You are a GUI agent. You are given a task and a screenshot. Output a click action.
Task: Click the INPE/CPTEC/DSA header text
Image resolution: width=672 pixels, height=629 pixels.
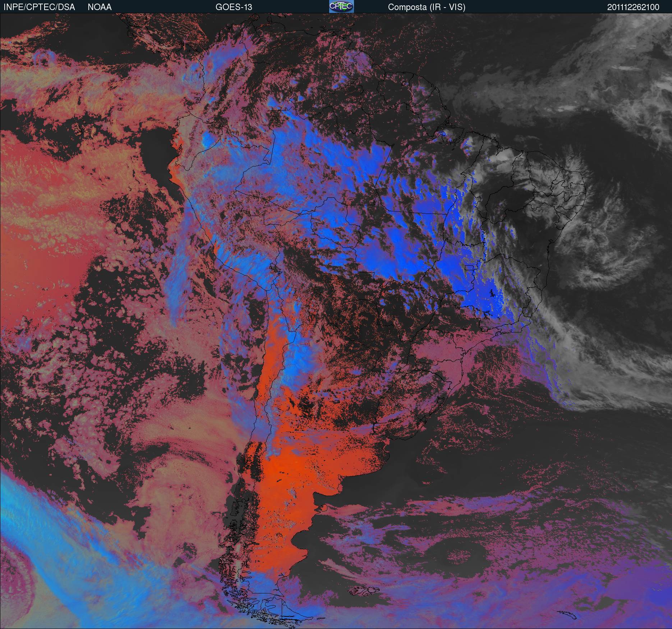click(x=39, y=7)
